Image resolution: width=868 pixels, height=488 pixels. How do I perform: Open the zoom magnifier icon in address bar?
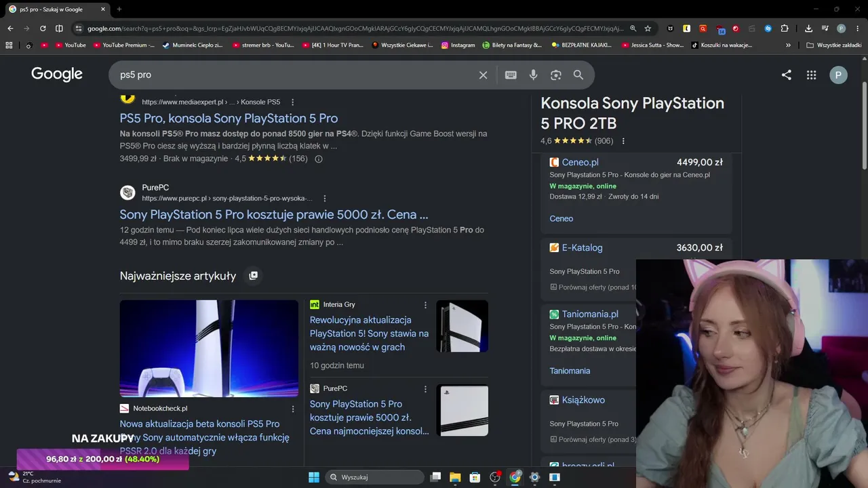click(633, 28)
